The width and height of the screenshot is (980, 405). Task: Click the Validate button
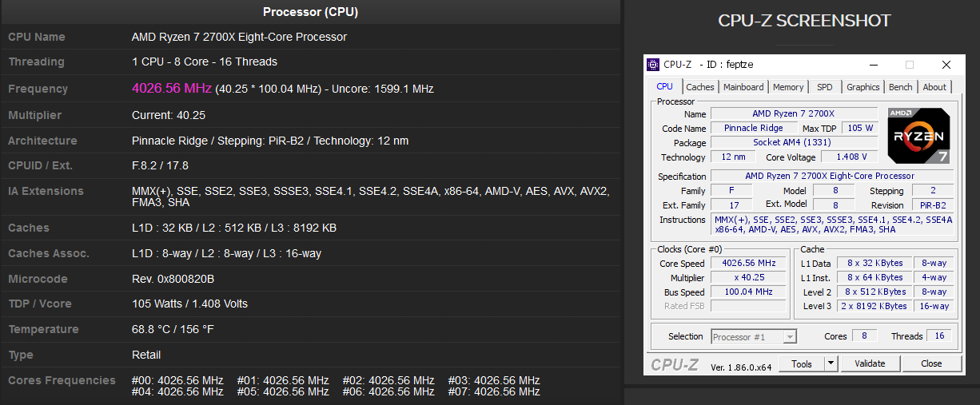870,363
